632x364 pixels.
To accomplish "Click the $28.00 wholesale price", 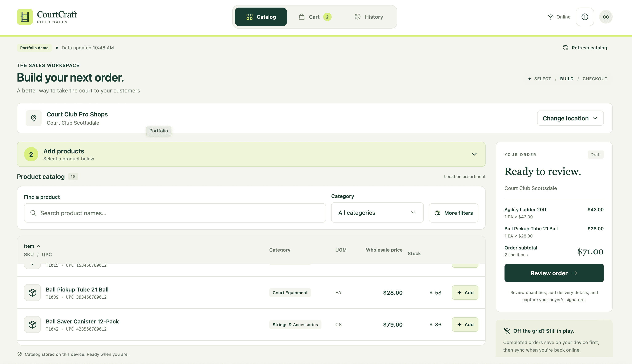I will click(x=393, y=293).
